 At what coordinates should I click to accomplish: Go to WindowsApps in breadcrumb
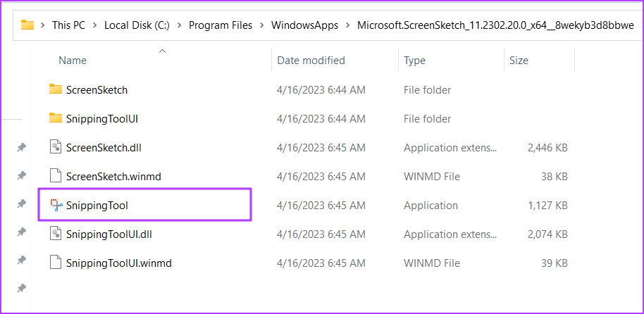click(305, 25)
